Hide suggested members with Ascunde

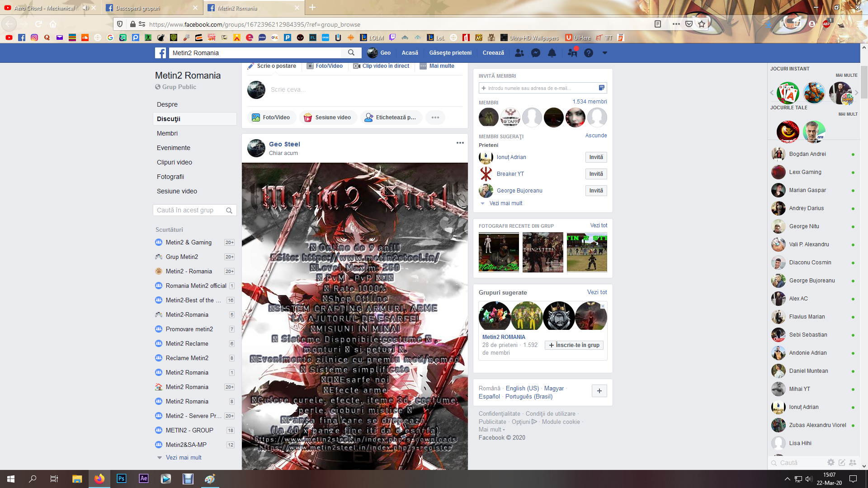click(x=596, y=136)
